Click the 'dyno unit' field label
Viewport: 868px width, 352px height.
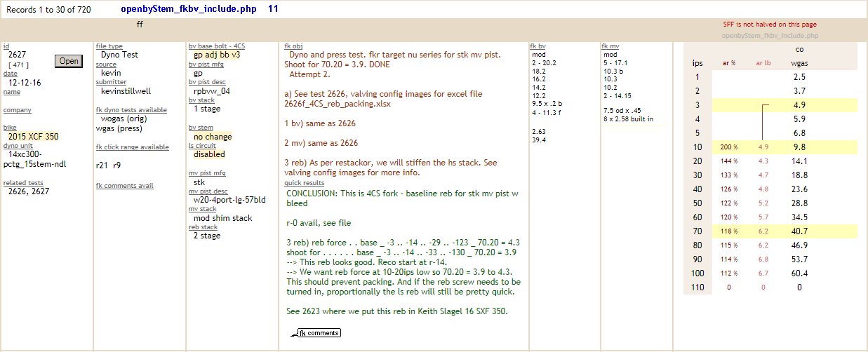click(x=18, y=144)
